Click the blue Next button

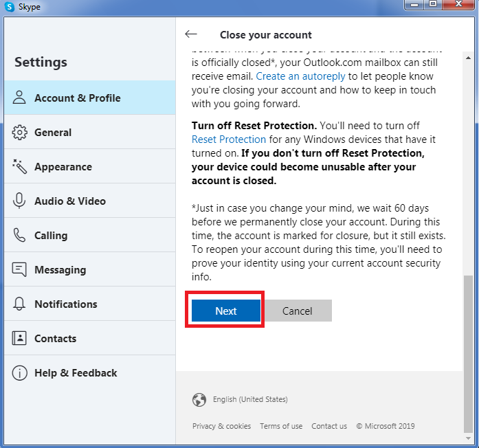(x=225, y=311)
